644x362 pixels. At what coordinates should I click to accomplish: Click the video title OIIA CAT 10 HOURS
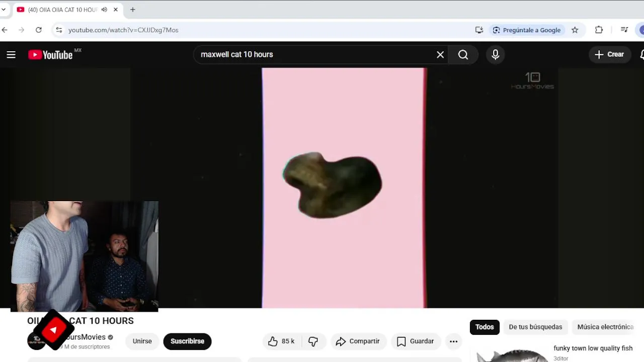[80, 321]
